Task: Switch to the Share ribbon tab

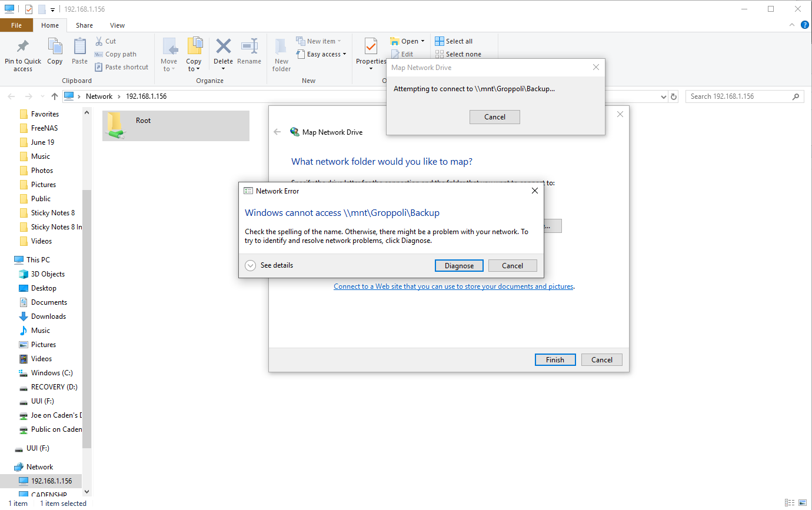Action: coord(84,25)
